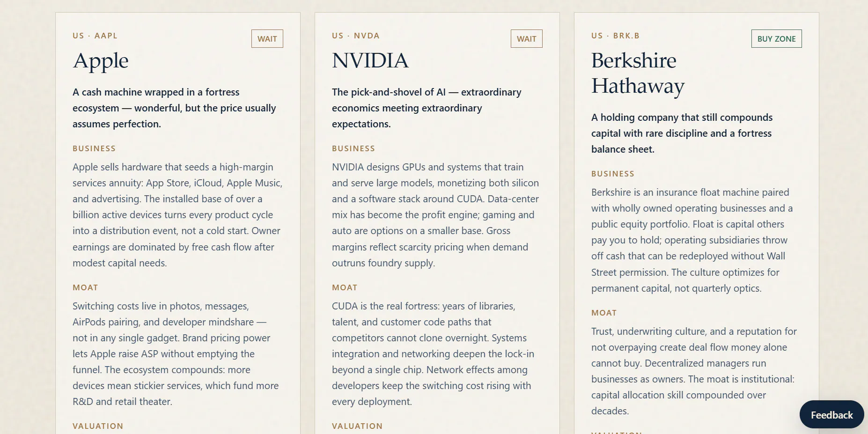868x434 pixels.
Task: Click the US · AAPL ticker label
Action: [x=95, y=36]
